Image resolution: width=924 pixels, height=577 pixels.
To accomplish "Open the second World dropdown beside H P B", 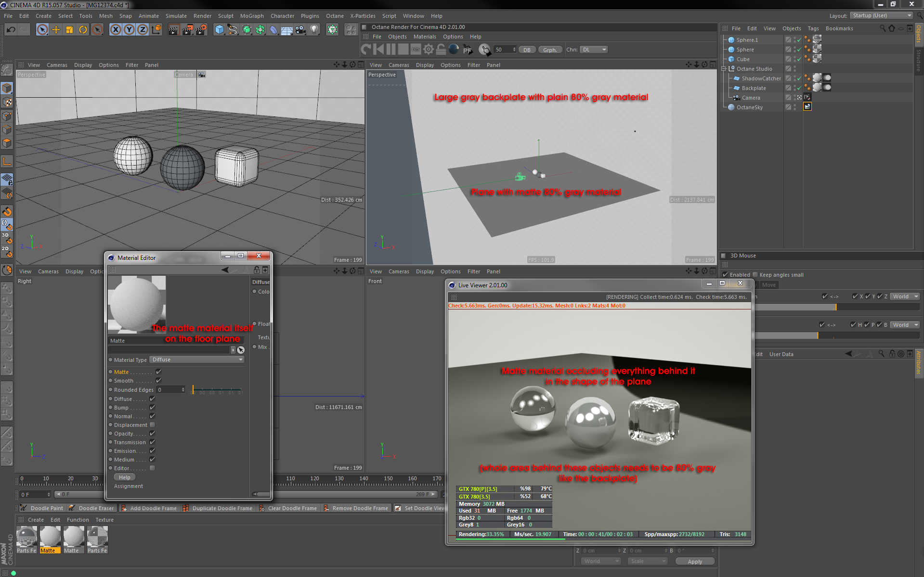I will coord(905,325).
